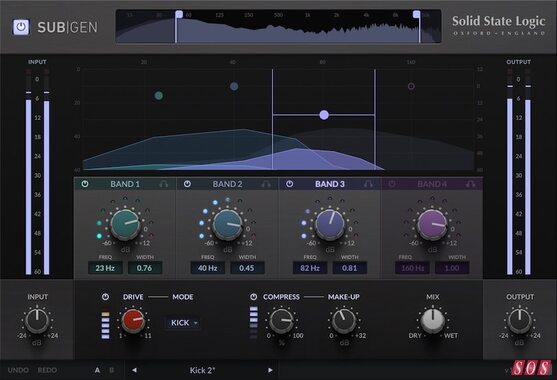The width and height of the screenshot is (557, 380).
Task: Click Band 4 frequency field 160 Hz
Action: (412, 268)
